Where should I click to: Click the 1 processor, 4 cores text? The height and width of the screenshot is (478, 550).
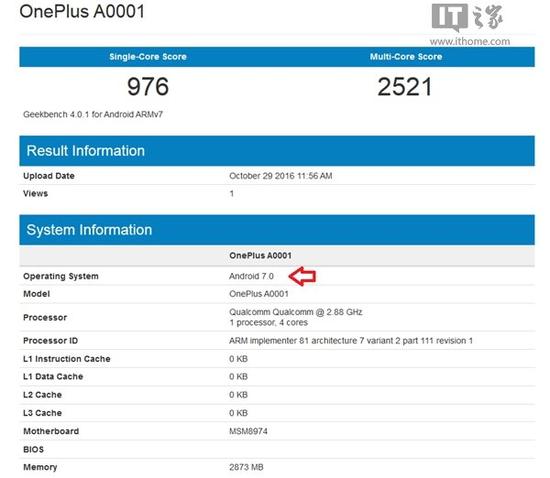click(x=268, y=323)
